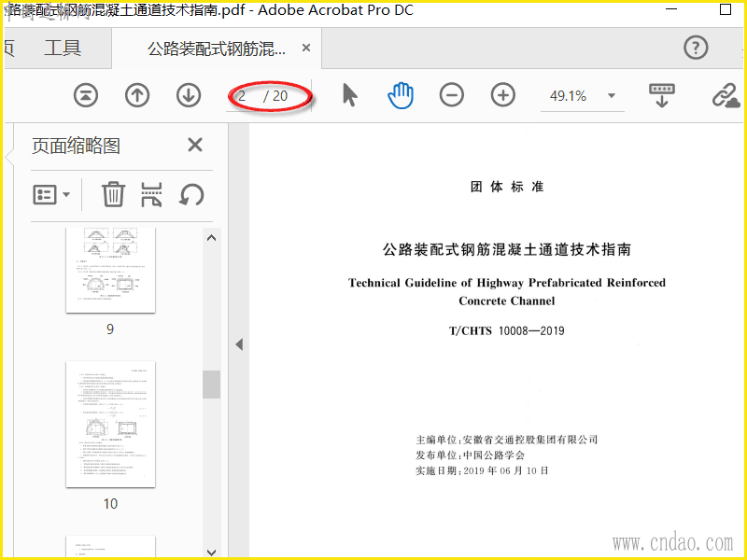The width and height of the screenshot is (747, 560).
Task: Open the 工具 tab
Action: [63, 48]
